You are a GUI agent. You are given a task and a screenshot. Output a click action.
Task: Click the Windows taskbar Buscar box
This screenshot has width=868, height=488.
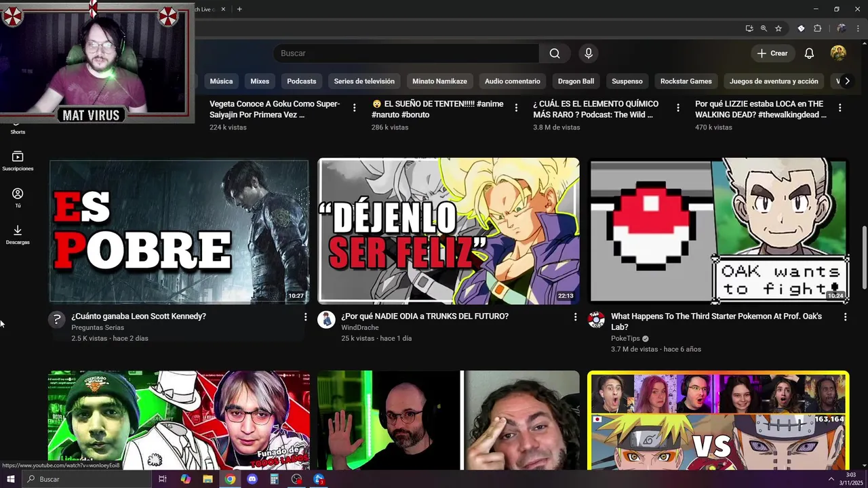tap(86, 479)
